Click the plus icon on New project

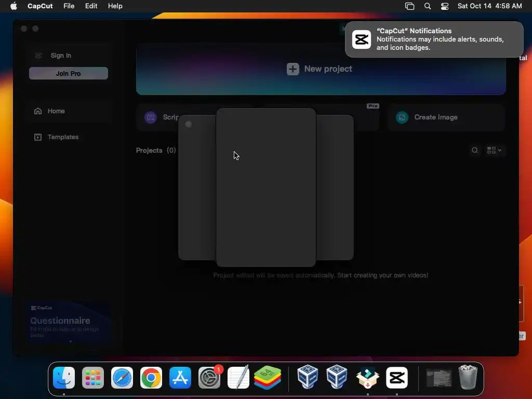[x=293, y=69]
